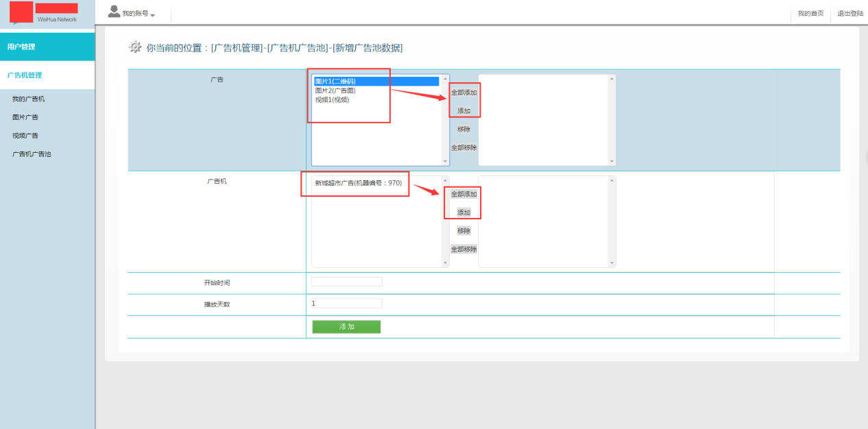Click the user avatar icon in header

(114, 12)
